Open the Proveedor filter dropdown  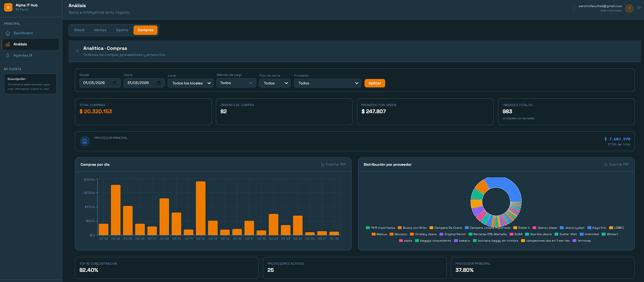[x=327, y=83]
